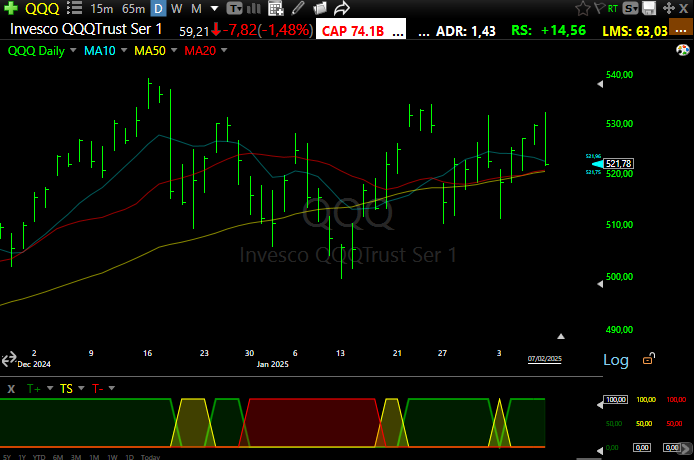Click the ADR: 1,43 value
The width and height of the screenshot is (694, 460).
tap(466, 31)
